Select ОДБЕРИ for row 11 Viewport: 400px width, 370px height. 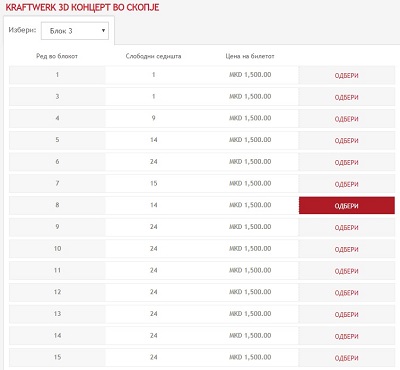(347, 271)
